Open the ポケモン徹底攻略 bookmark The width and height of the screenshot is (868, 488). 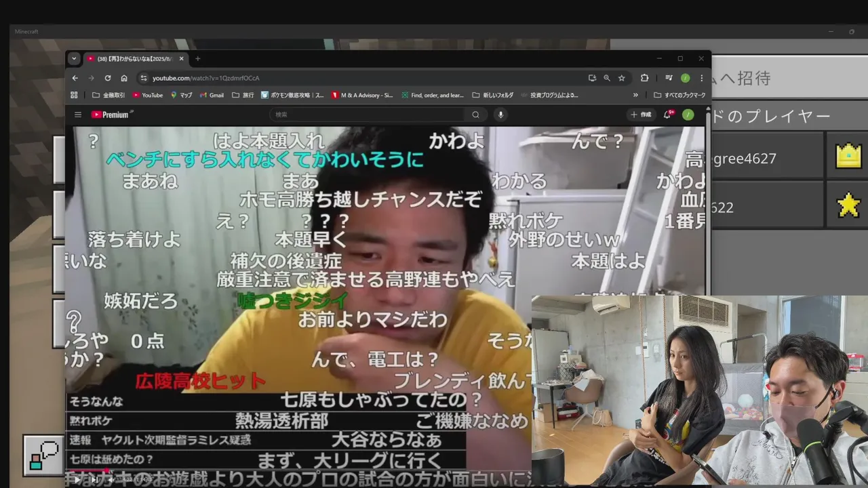point(293,95)
